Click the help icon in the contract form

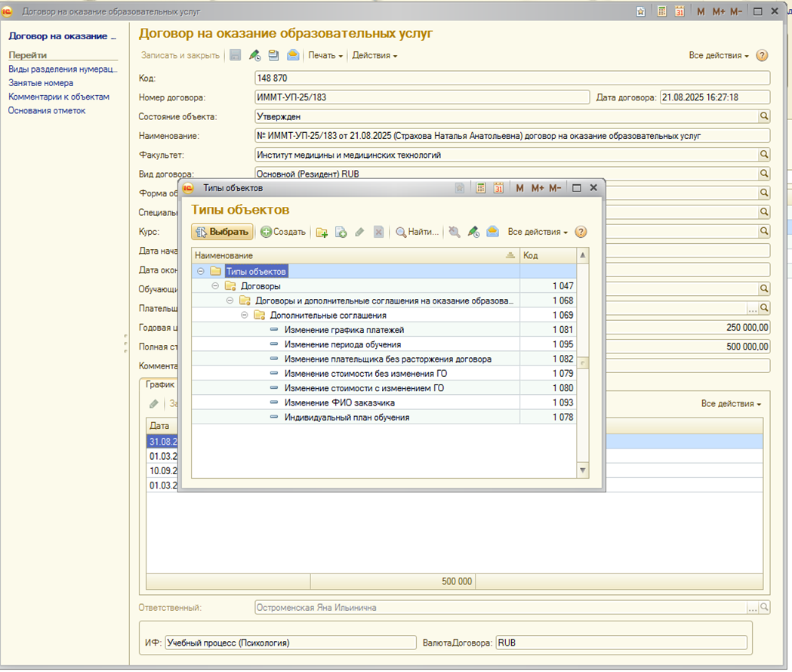tap(762, 56)
